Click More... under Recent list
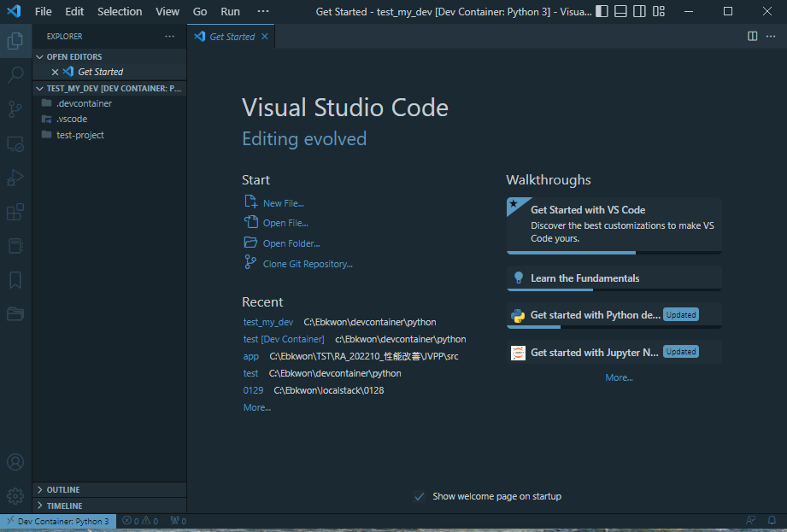Screen dimensions: 787x532 [257, 407]
